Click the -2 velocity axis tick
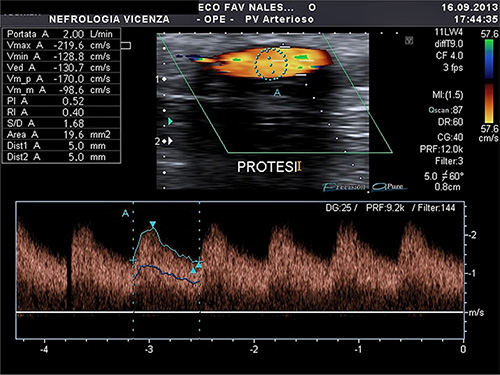The height and width of the screenshot is (375, 500). tap(472, 235)
